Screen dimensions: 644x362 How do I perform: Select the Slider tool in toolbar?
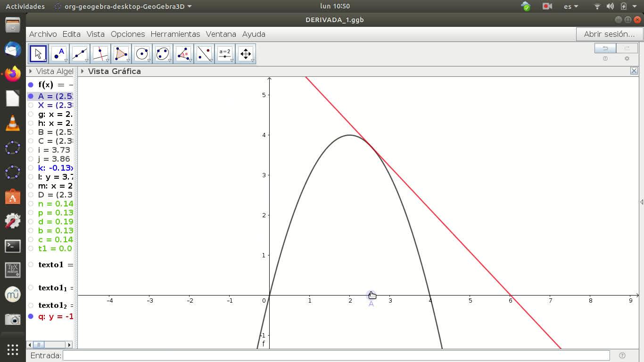tap(225, 54)
